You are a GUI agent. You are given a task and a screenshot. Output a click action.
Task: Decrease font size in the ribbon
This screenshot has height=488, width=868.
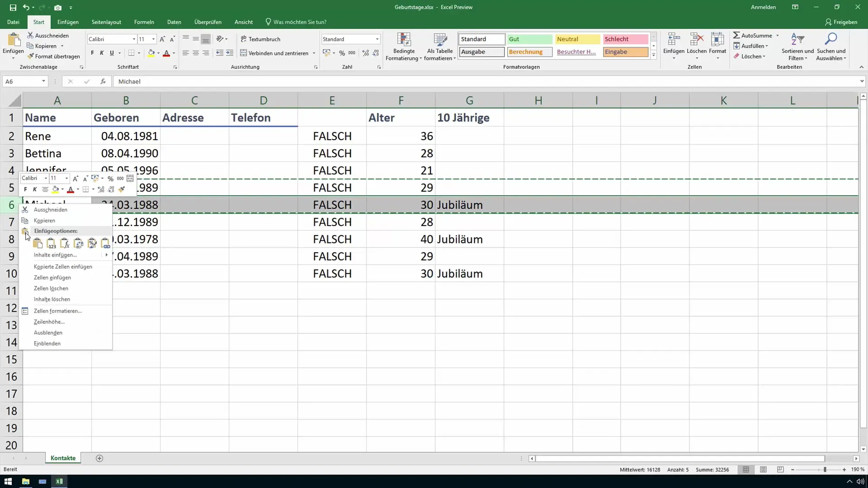172,39
